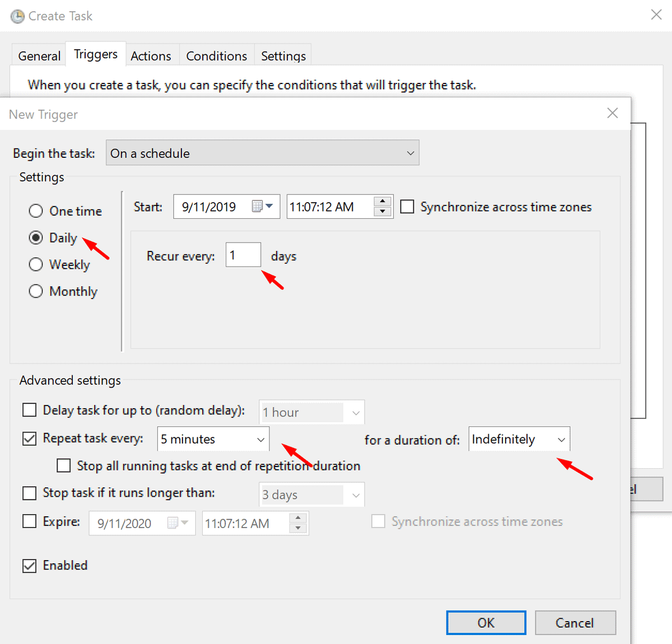Select the Weekly radio button
This screenshot has height=644, width=672.
click(x=35, y=264)
